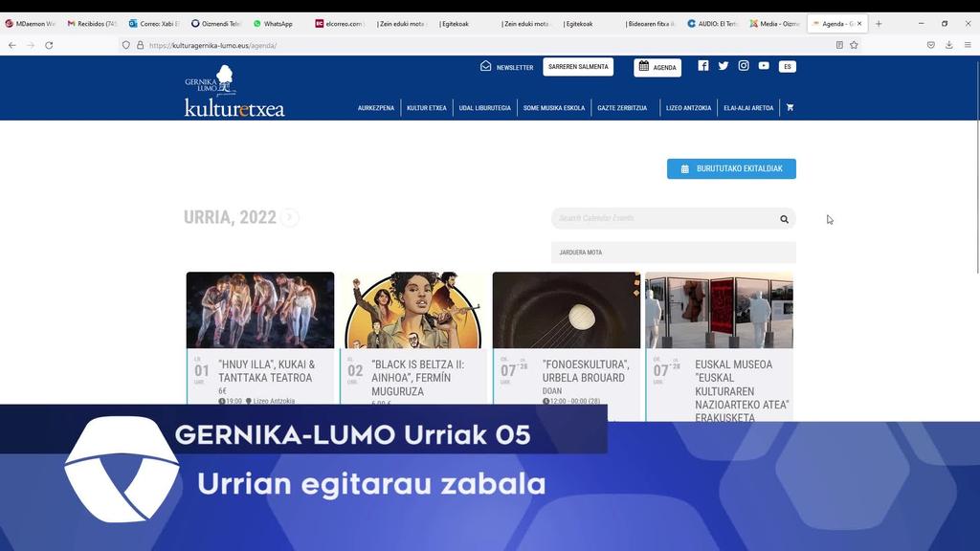Image resolution: width=980 pixels, height=551 pixels.
Task: Open "FONOESKULTURA", URBELA BROUARD title
Action: click(586, 371)
